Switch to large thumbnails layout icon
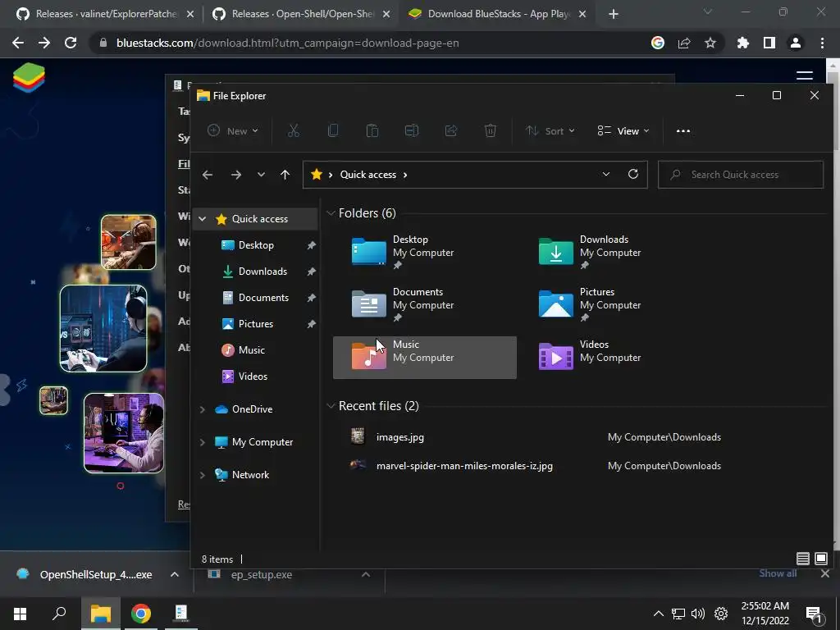Screen dimensions: 840x630 (x=820, y=559)
